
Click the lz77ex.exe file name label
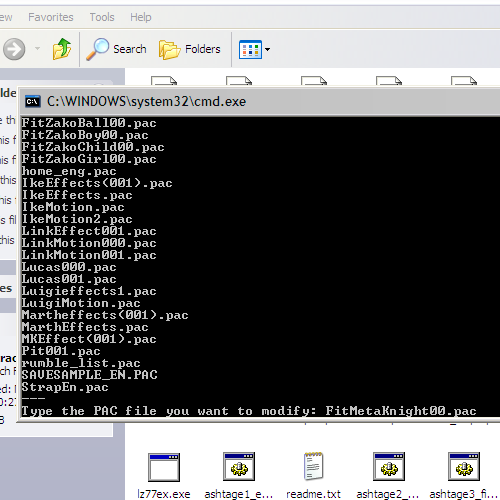pos(164,494)
